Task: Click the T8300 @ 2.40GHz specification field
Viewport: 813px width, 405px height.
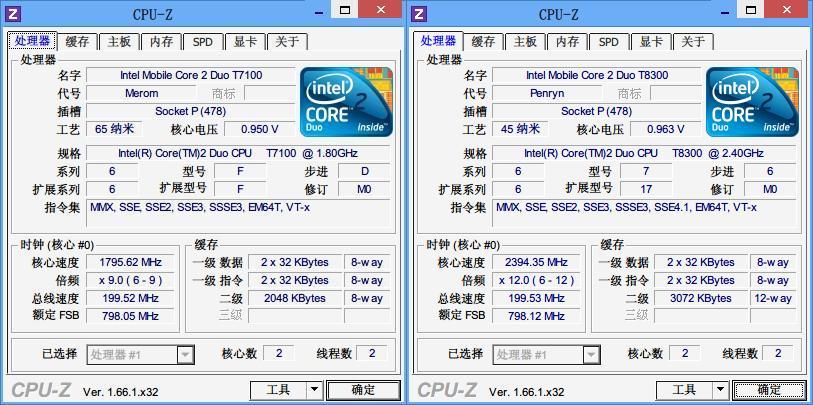Action: 644,153
